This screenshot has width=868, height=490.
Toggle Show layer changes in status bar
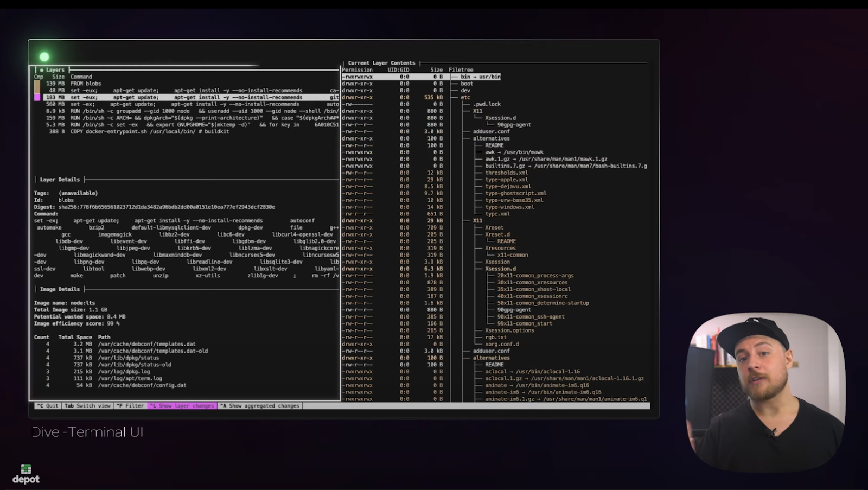tap(182, 406)
